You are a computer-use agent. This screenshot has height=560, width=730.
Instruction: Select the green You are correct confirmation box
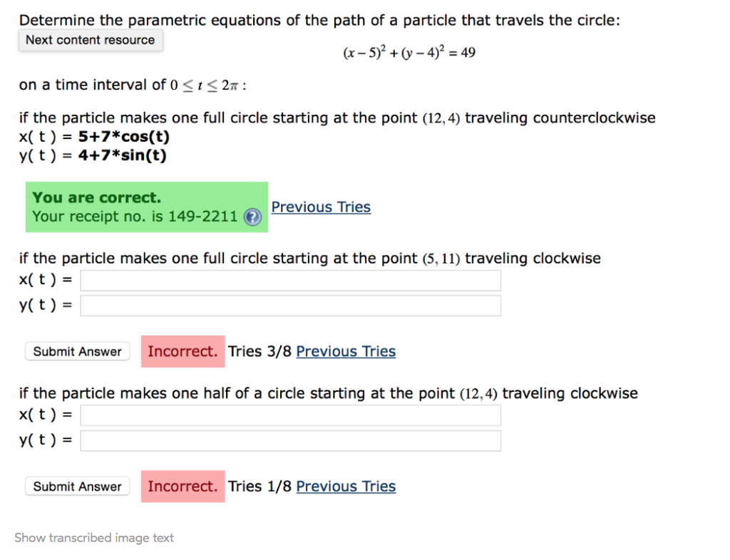click(146, 207)
